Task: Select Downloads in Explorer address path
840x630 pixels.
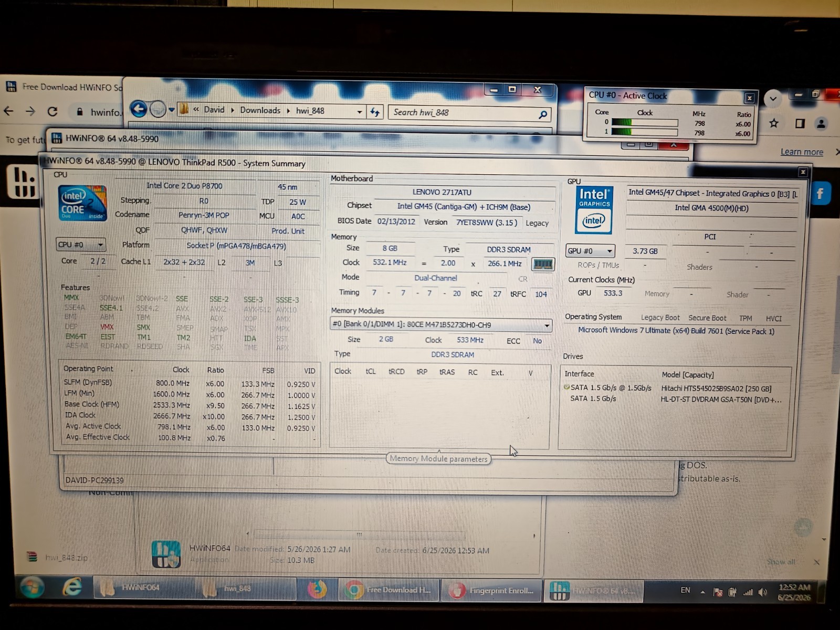Action: 260,110
